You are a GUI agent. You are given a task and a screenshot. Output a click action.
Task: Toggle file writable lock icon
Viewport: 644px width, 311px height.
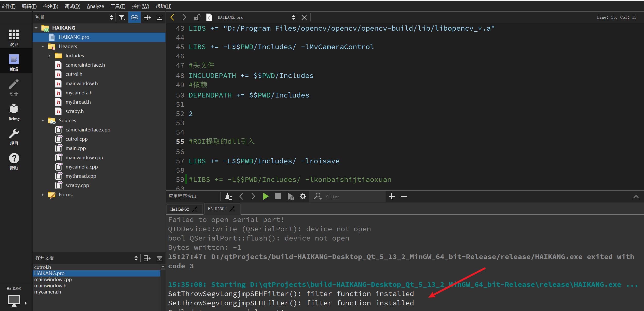click(197, 17)
